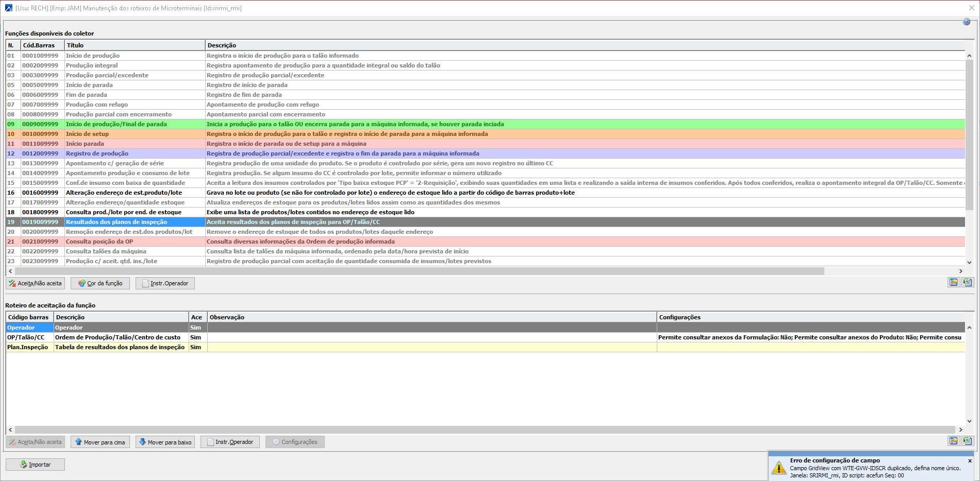This screenshot has width=980, height=481.
Task: Select 'Consulta talões da máquina' function
Action: tap(486, 251)
